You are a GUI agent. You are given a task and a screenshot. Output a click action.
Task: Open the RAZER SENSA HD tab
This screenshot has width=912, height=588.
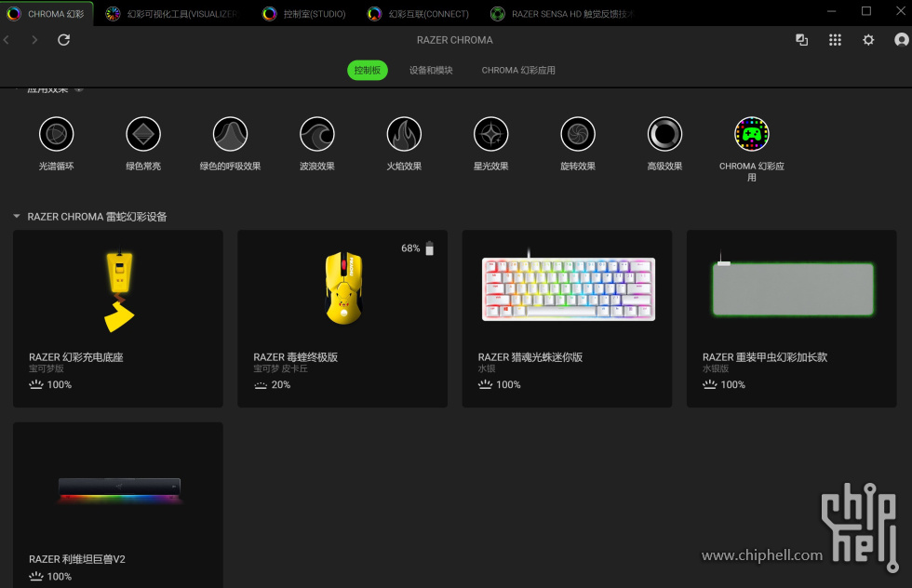(562, 14)
